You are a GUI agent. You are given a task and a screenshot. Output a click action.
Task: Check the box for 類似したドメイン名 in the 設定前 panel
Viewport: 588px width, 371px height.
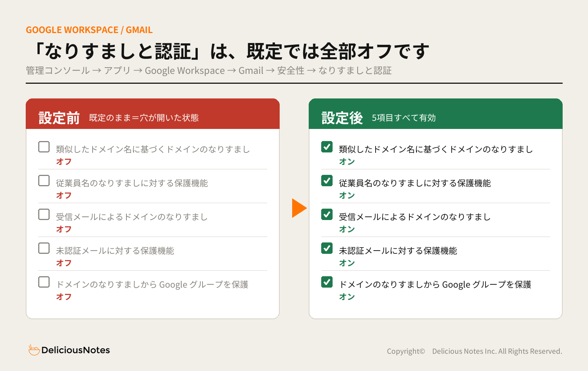click(44, 147)
